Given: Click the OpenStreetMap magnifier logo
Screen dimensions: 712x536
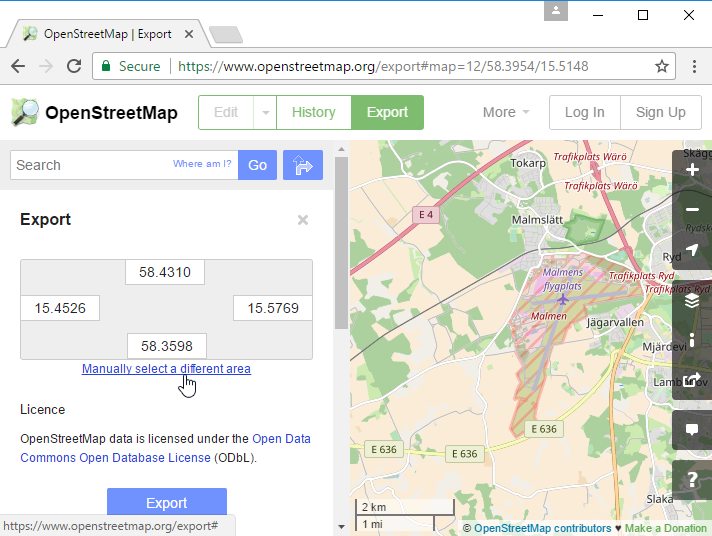Looking at the screenshot, I should tap(25, 112).
